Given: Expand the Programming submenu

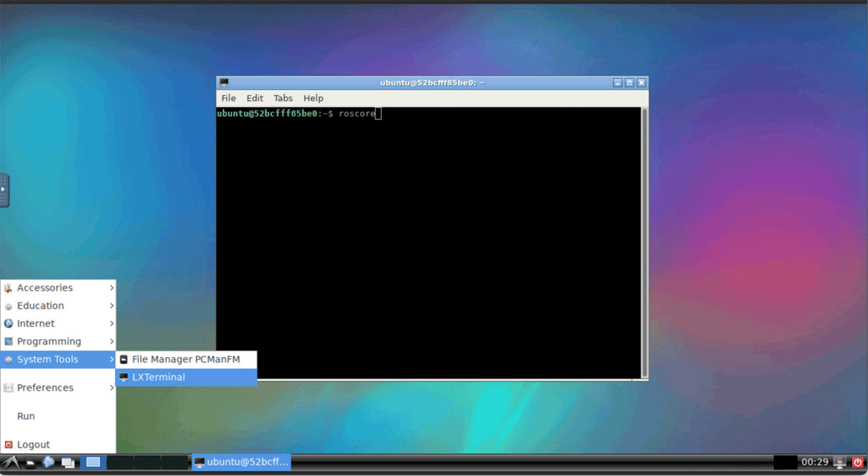Looking at the screenshot, I should pos(58,341).
